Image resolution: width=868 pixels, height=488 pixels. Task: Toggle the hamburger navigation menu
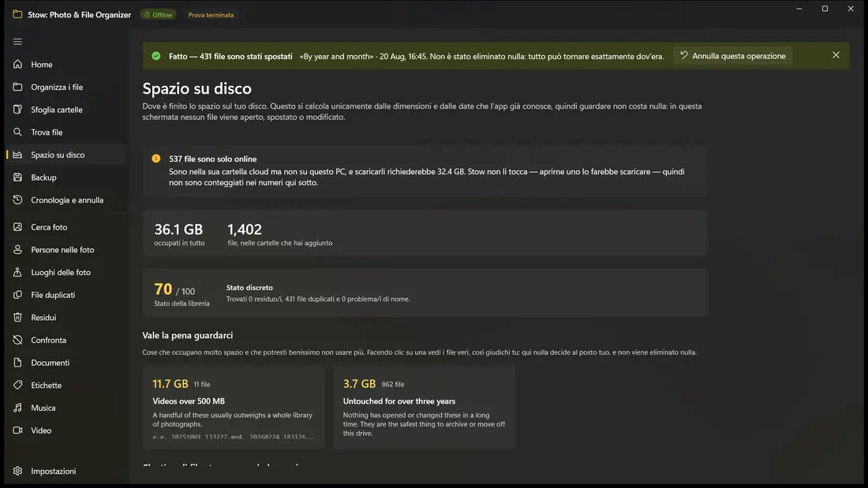click(x=17, y=42)
